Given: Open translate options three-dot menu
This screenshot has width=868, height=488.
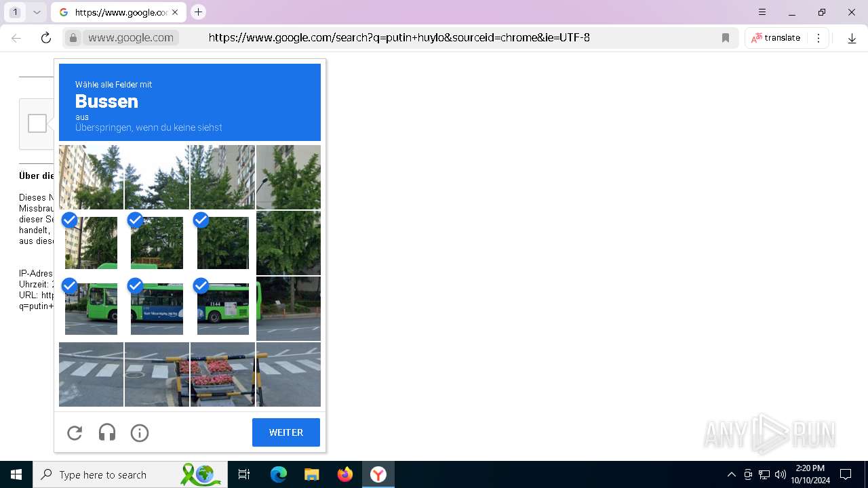Looking at the screenshot, I should pos(818,38).
